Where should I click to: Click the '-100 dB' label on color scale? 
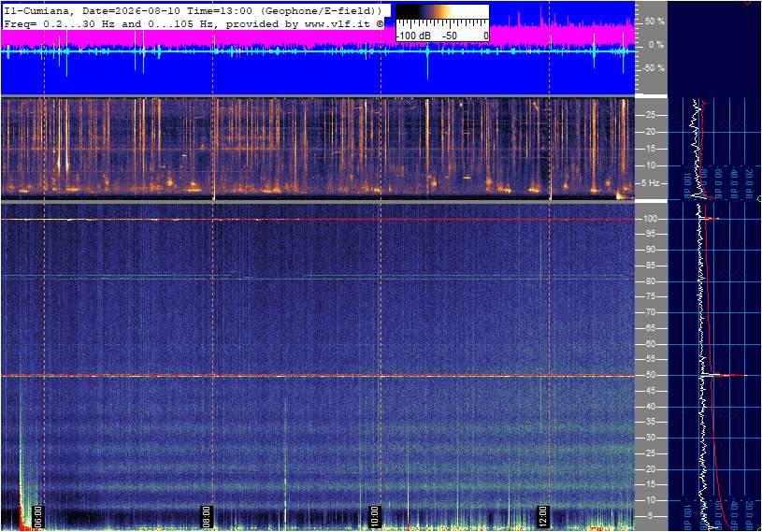point(413,36)
